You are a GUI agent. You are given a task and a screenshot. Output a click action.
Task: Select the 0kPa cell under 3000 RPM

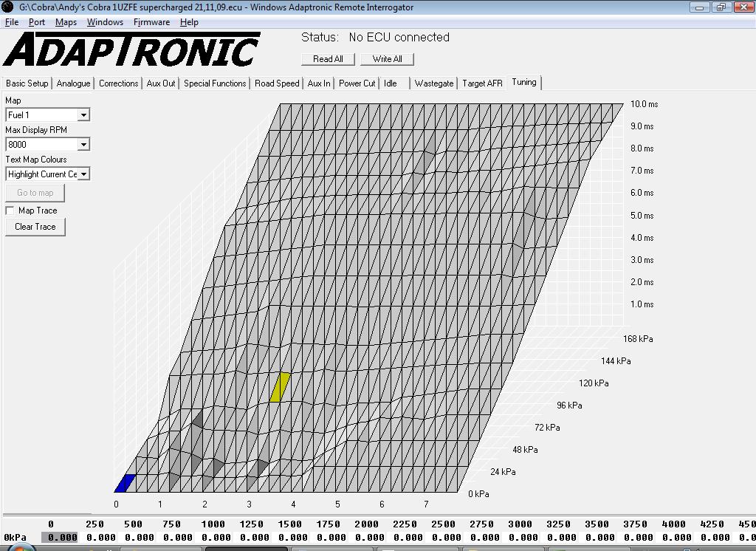(523, 538)
